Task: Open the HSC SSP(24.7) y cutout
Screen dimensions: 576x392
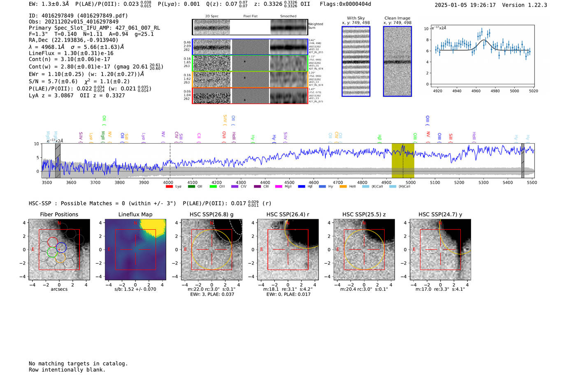Action: tap(440, 250)
